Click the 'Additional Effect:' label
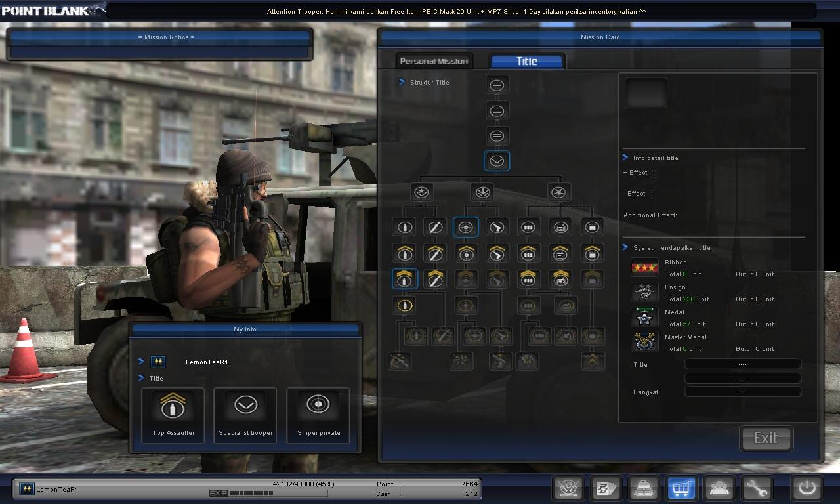Image resolution: width=840 pixels, height=504 pixels. 650,215
